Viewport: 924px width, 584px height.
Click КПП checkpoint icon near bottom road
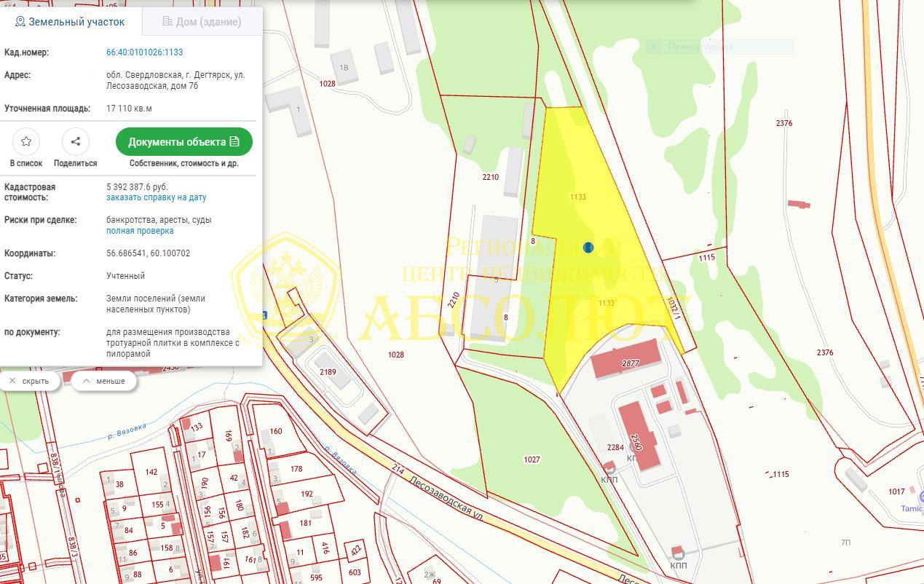[677, 553]
